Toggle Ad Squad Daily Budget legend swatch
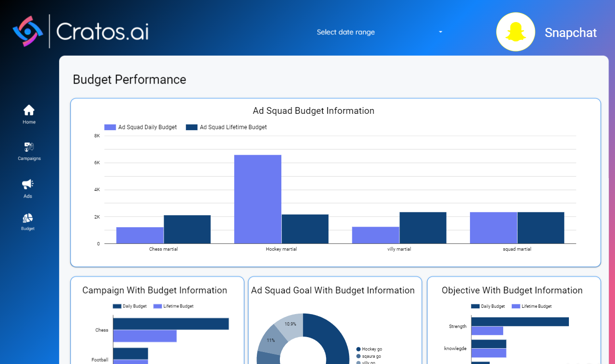615x364 pixels. tap(110, 127)
